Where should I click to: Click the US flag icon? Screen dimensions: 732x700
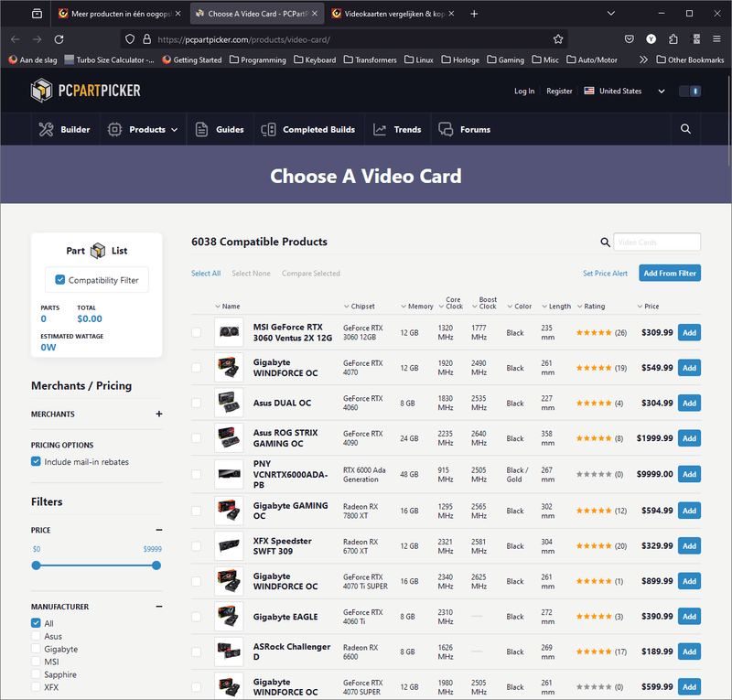point(589,91)
